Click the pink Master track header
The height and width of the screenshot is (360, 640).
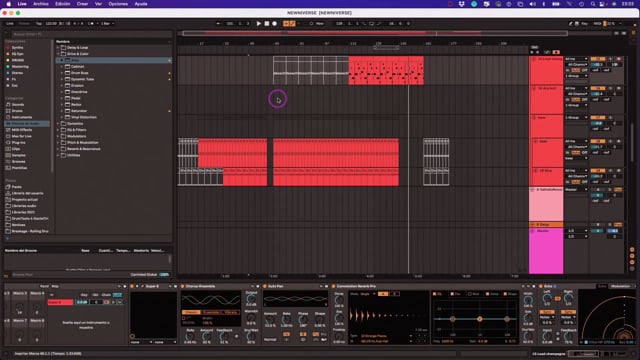click(x=546, y=251)
